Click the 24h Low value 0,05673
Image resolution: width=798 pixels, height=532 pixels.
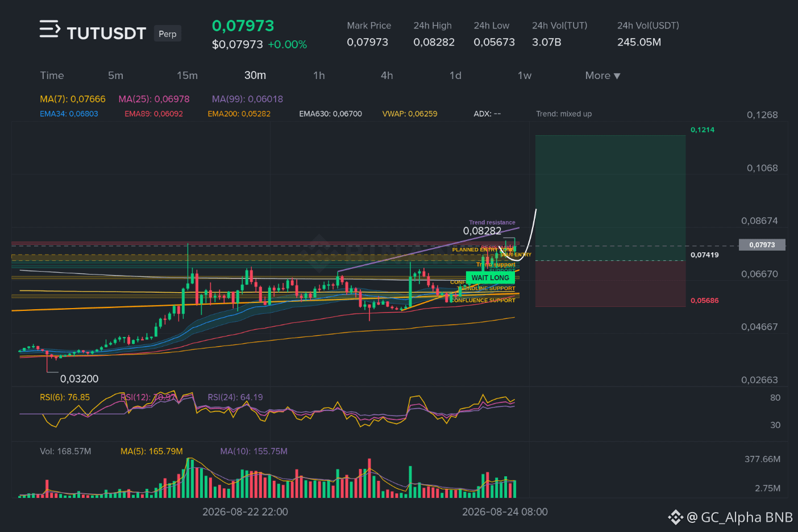coord(494,42)
